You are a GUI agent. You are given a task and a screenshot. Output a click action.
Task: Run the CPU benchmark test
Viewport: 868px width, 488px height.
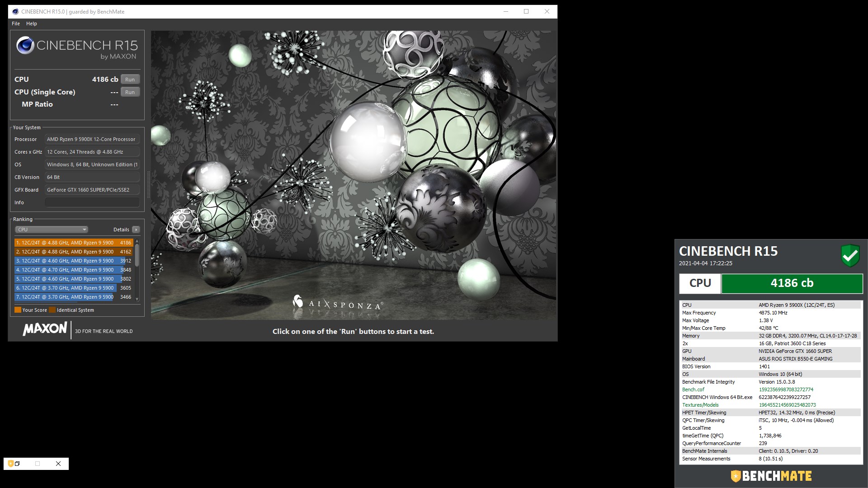pos(130,80)
